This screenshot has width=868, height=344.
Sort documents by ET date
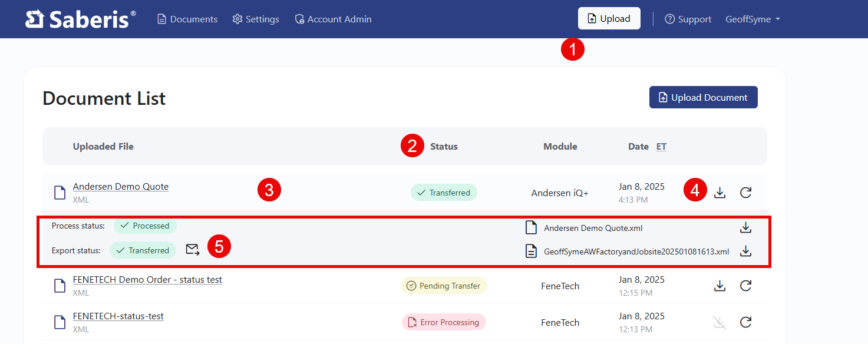(x=661, y=146)
